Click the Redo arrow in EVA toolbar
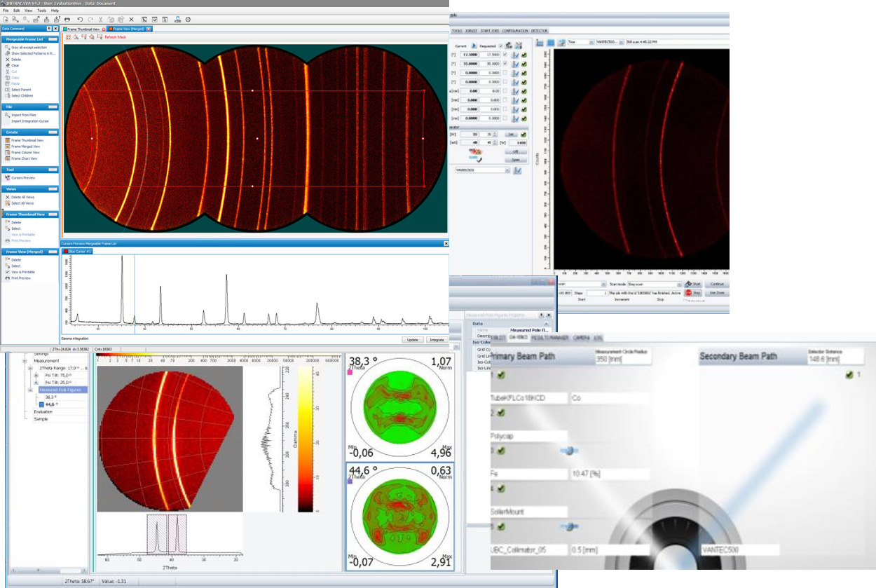 click(x=90, y=19)
